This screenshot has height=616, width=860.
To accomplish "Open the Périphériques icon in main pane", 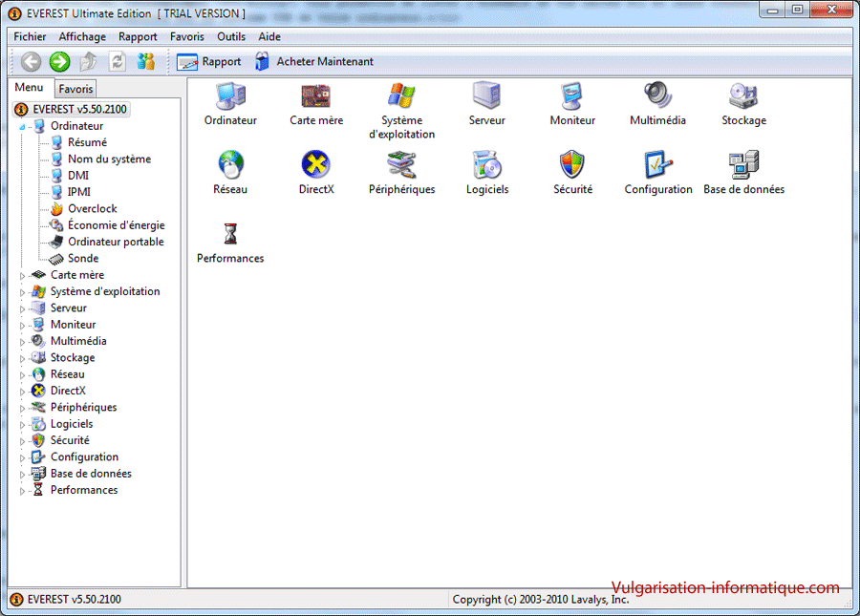I will [401, 164].
